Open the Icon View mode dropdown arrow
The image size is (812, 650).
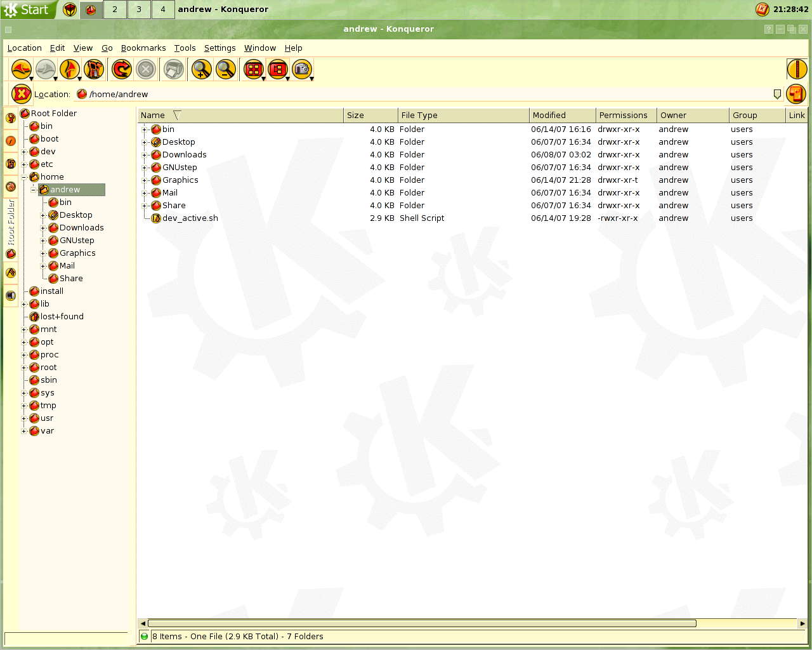tap(263, 79)
